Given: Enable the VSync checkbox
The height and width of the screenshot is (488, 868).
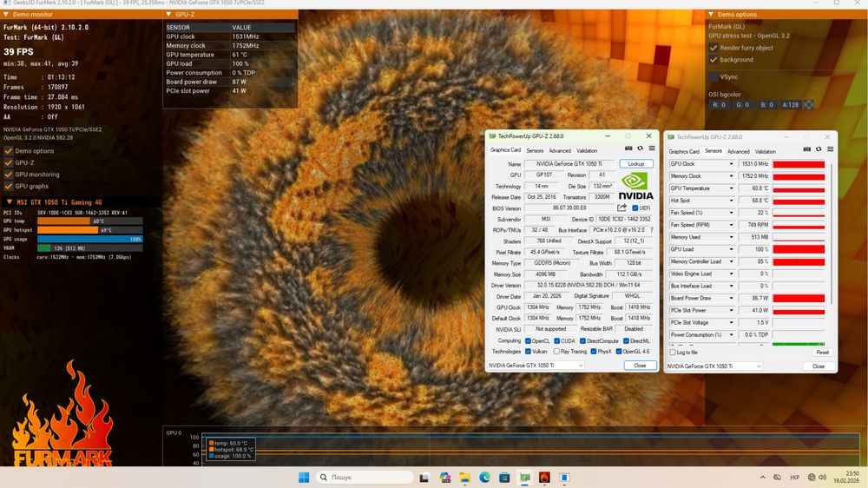Looking at the screenshot, I should coord(713,76).
